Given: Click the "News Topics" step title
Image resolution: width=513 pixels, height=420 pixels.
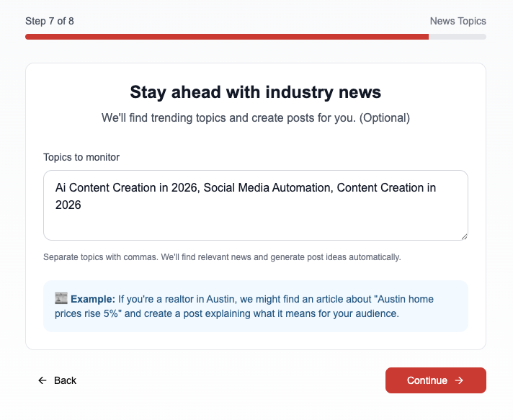Looking at the screenshot, I should click(458, 21).
